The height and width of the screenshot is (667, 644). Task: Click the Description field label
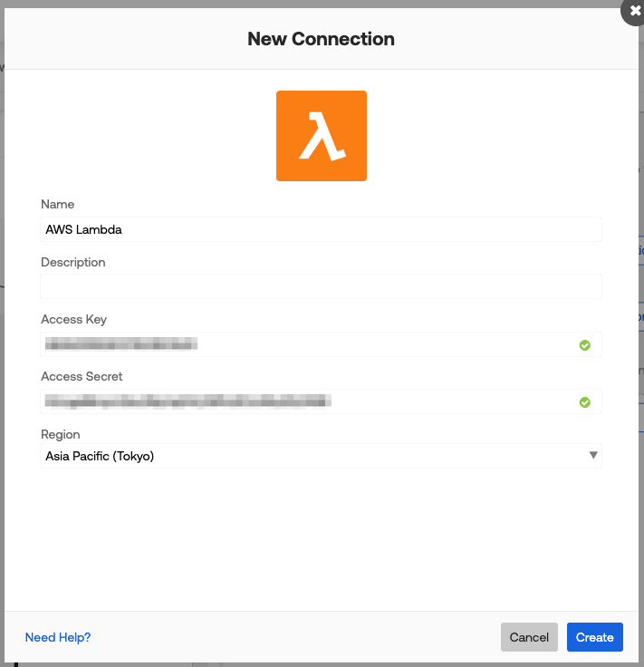click(x=73, y=263)
